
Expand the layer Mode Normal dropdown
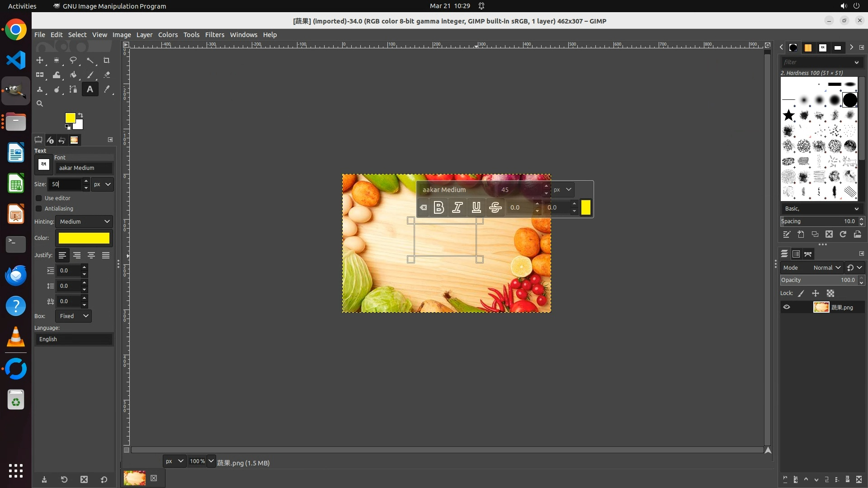click(826, 268)
